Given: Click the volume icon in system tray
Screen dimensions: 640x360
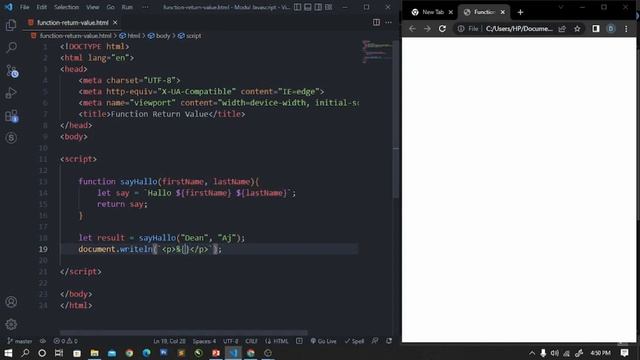Looking at the screenshot, I should click(554, 353).
